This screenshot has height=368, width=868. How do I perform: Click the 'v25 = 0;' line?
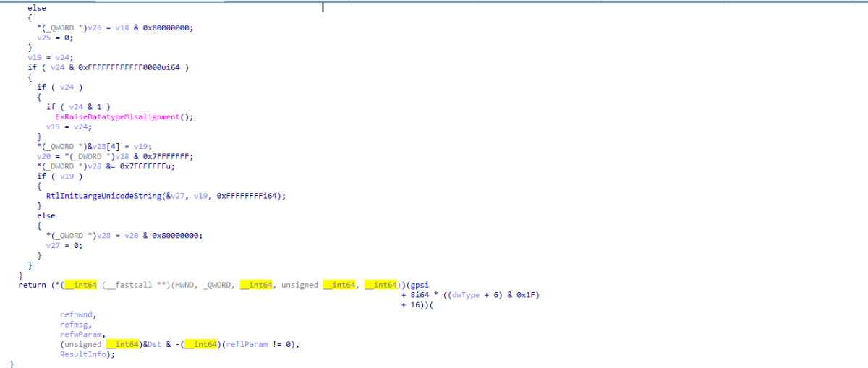pyautogui.click(x=55, y=37)
